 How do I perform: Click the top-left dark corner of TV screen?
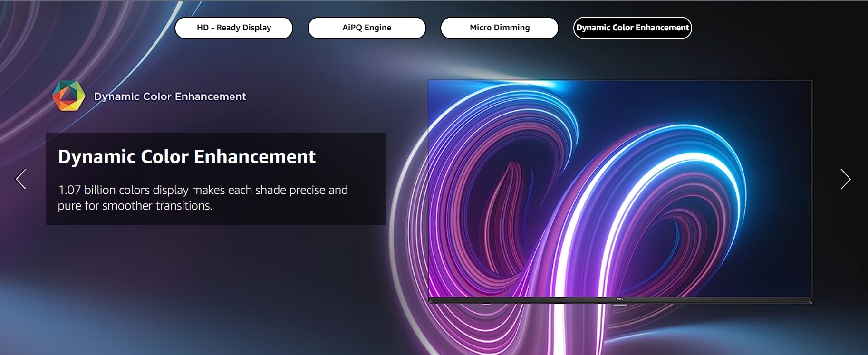tap(442, 93)
